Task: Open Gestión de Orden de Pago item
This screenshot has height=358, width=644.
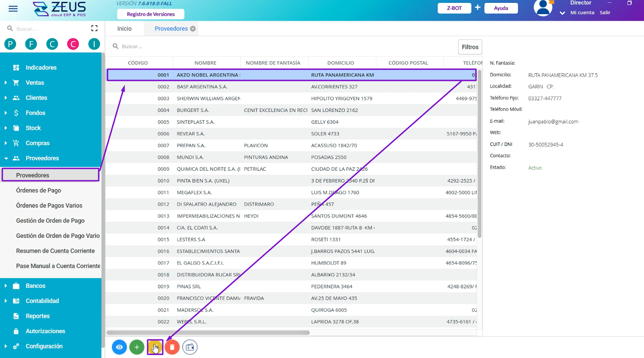Action: [x=50, y=221]
